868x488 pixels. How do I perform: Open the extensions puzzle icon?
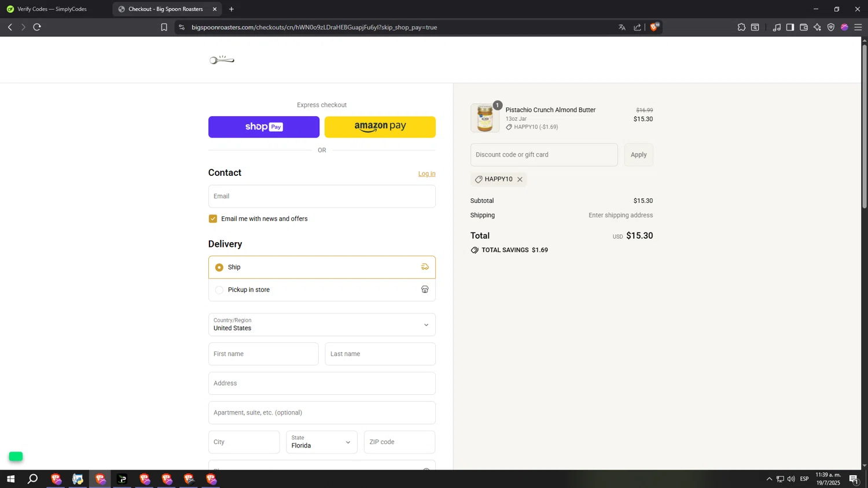[741, 27]
